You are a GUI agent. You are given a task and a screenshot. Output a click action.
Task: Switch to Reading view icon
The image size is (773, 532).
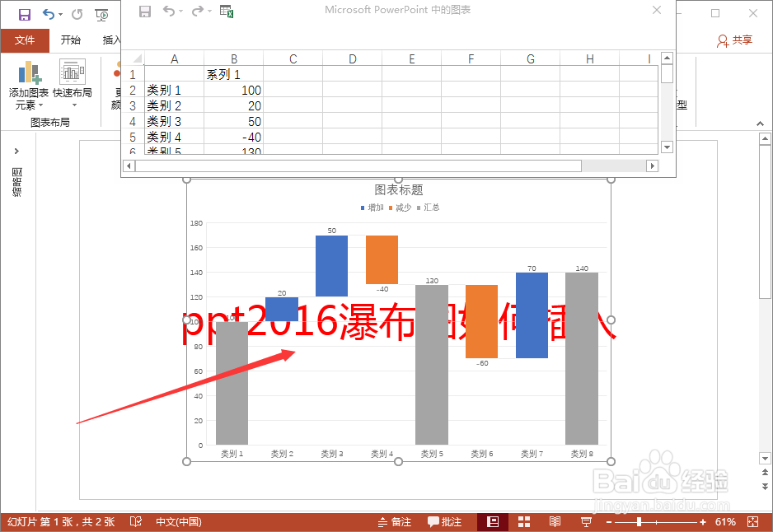(x=555, y=521)
